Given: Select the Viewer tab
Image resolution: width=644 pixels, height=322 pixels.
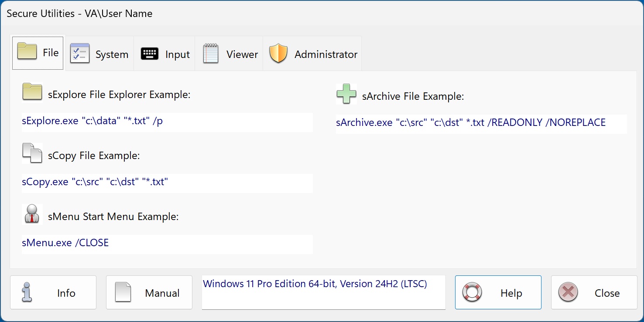Looking at the screenshot, I should [x=229, y=53].
